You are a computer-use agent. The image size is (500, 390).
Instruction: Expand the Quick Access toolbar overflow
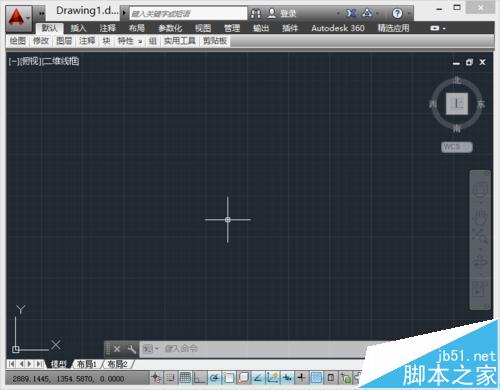point(41,13)
